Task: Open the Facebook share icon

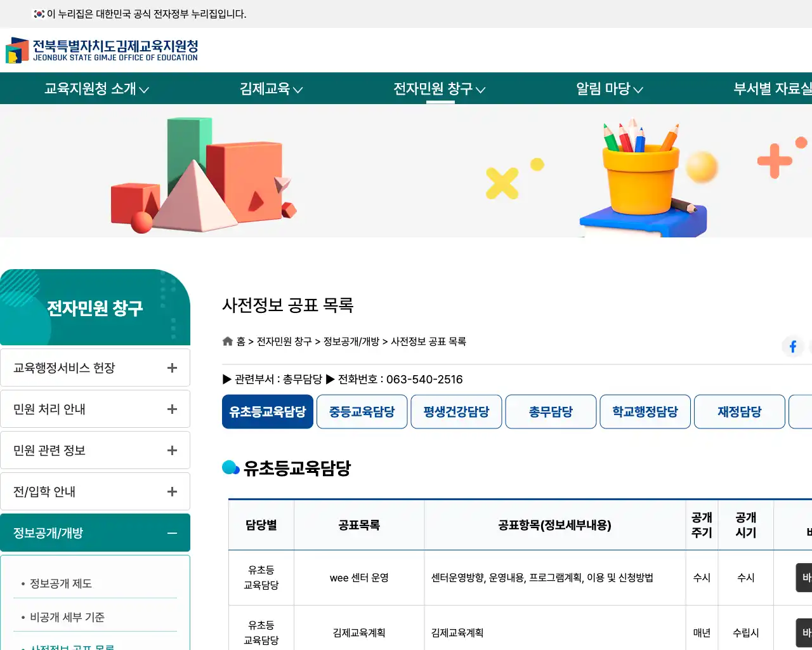Action: (793, 347)
